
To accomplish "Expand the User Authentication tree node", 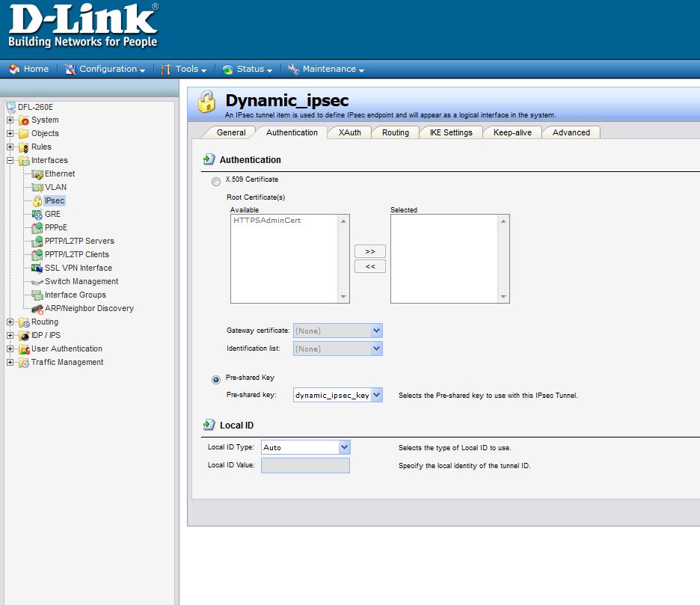I will click(10, 348).
